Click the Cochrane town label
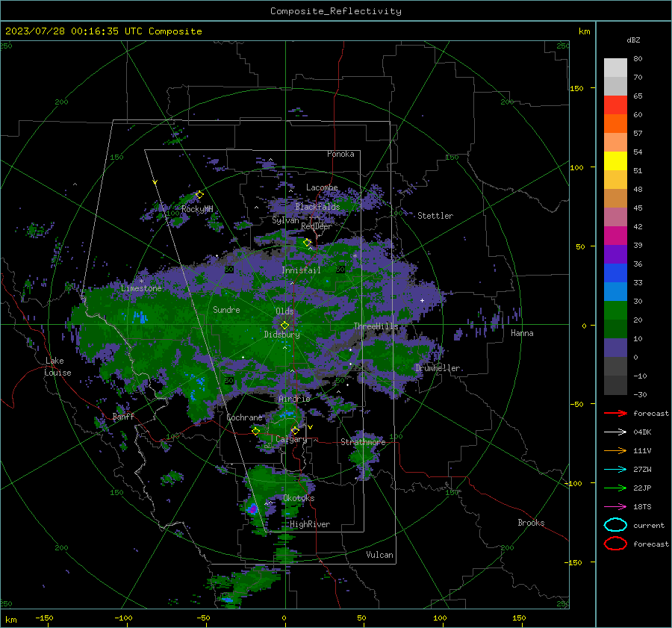Viewport: 672px width, 628px height. click(244, 417)
